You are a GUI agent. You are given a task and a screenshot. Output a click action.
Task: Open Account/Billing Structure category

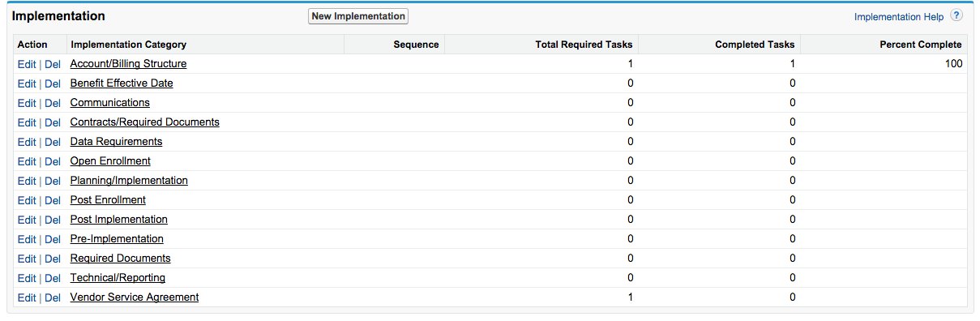point(129,64)
